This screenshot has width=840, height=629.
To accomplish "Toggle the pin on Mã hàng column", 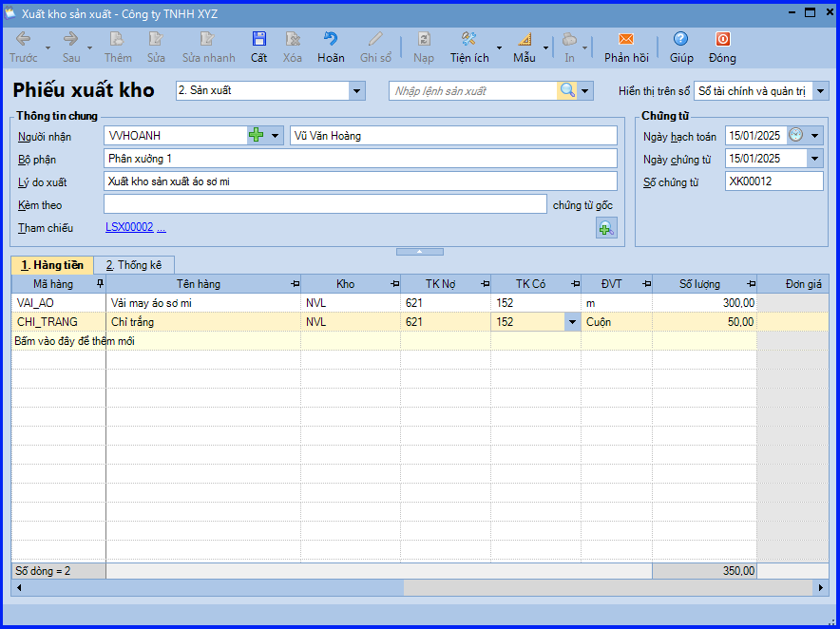I will point(100,284).
